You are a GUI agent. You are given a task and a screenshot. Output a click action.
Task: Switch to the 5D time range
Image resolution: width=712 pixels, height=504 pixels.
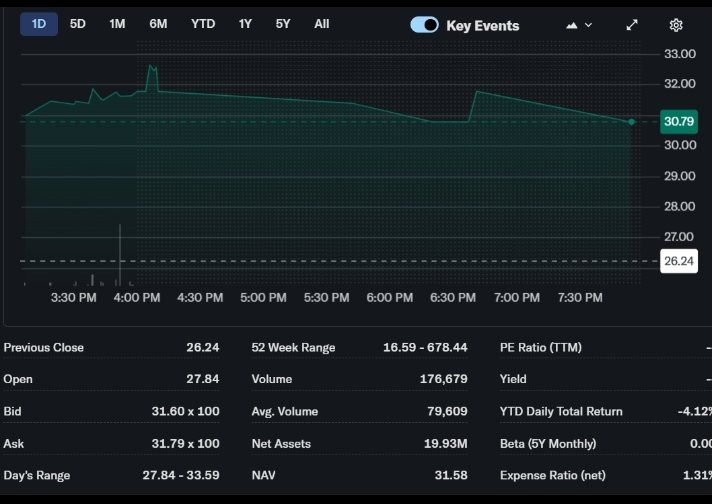[x=78, y=23]
